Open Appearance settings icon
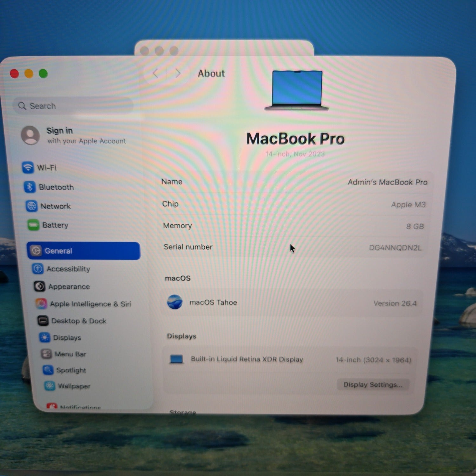 [x=40, y=286]
